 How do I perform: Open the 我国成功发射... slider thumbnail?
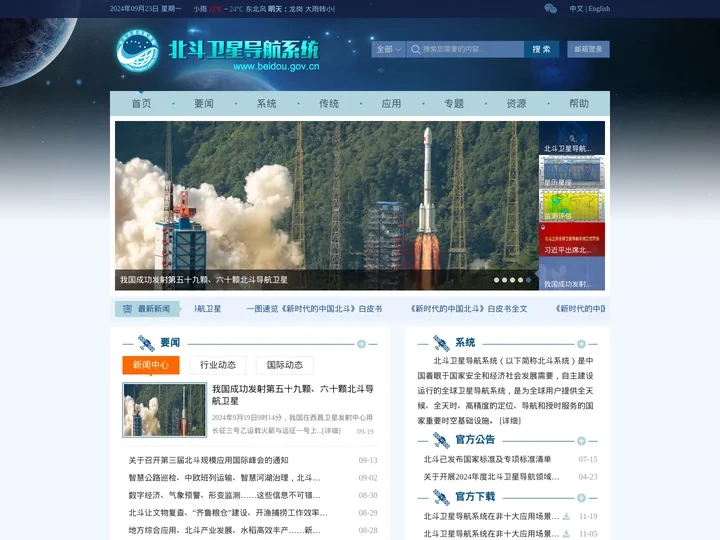pos(572,273)
